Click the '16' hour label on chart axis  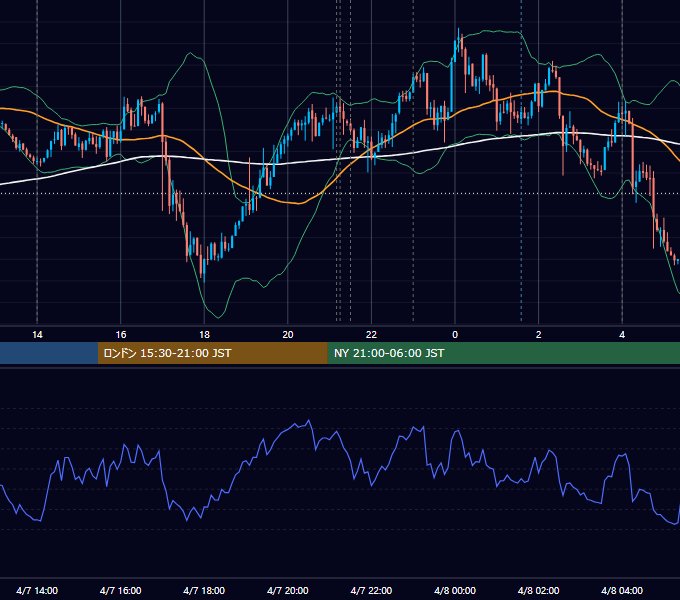point(121,335)
